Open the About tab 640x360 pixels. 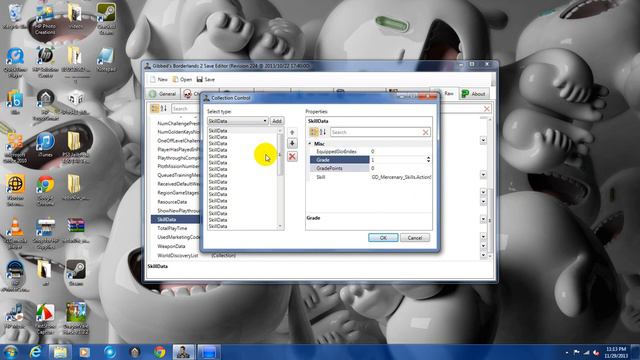473,94
